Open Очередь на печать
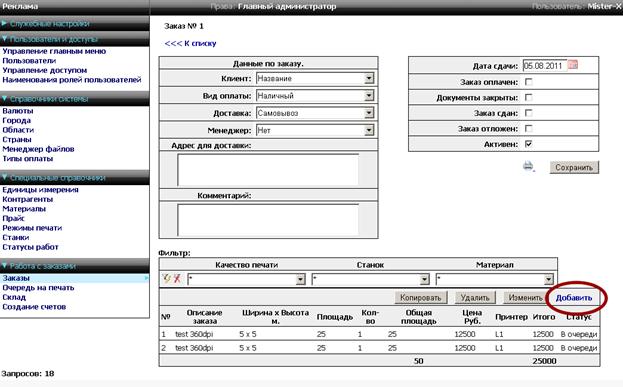The width and height of the screenshot is (623, 387). click(x=38, y=288)
